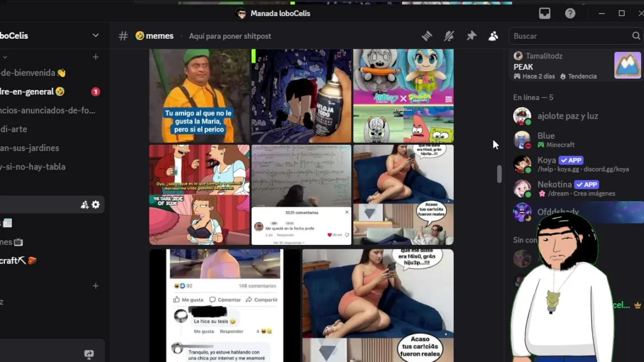Click the Tendencia flame label

(x=578, y=76)
